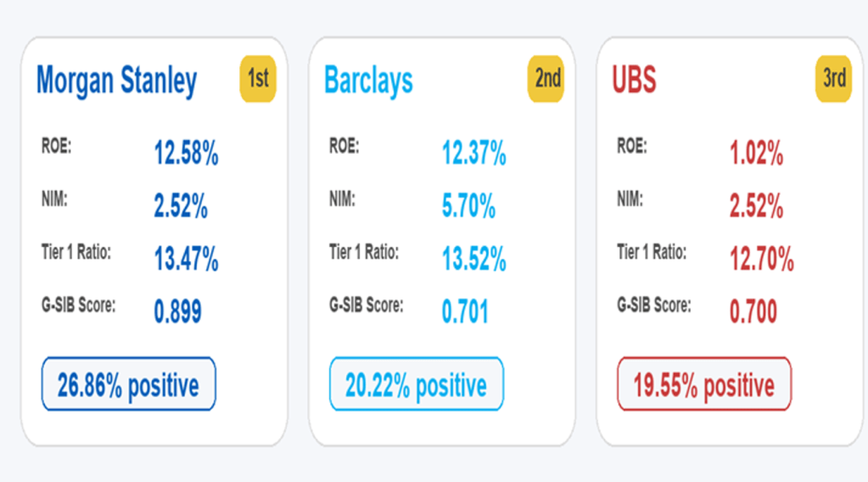Select UBS's ROE value 1.02%

pyautogui.click(x=756, y=154)
